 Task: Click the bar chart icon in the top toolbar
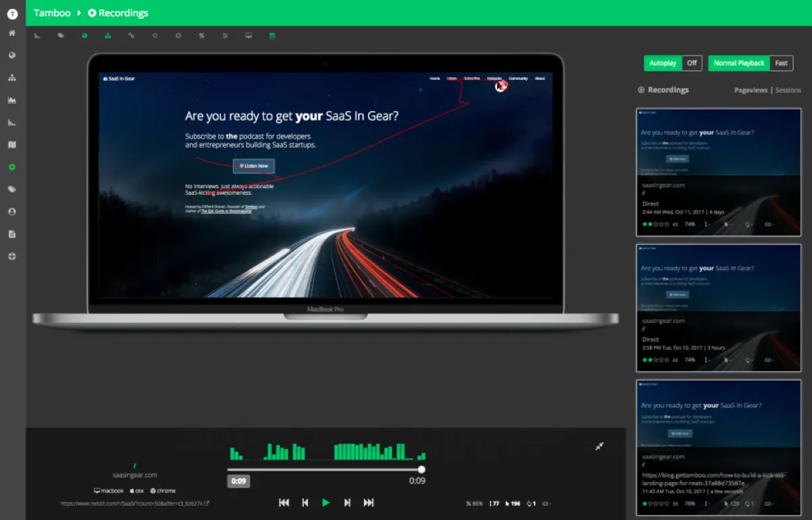[x=37, y=35]
